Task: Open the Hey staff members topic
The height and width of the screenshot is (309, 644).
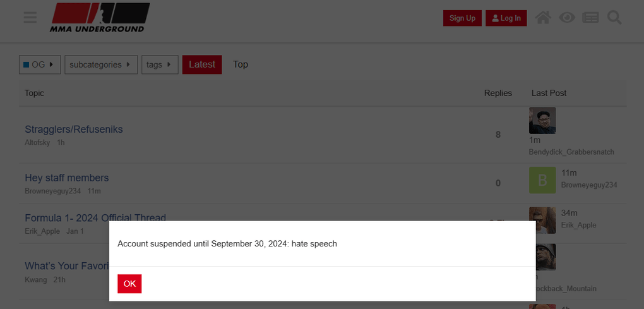Action: 67,178
